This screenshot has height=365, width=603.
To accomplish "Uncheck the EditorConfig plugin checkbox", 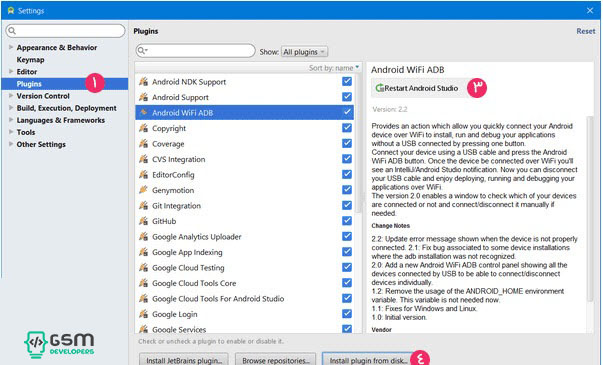I will click(x=347, y=174).
